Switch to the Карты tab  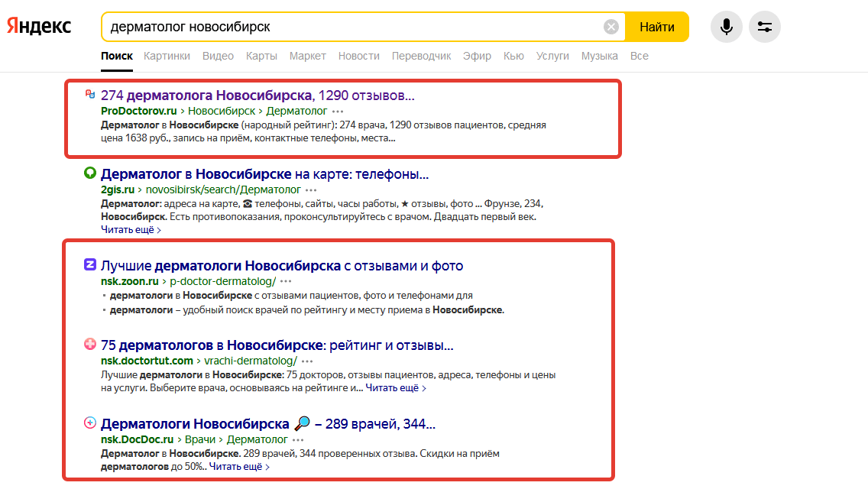[261, 56]
